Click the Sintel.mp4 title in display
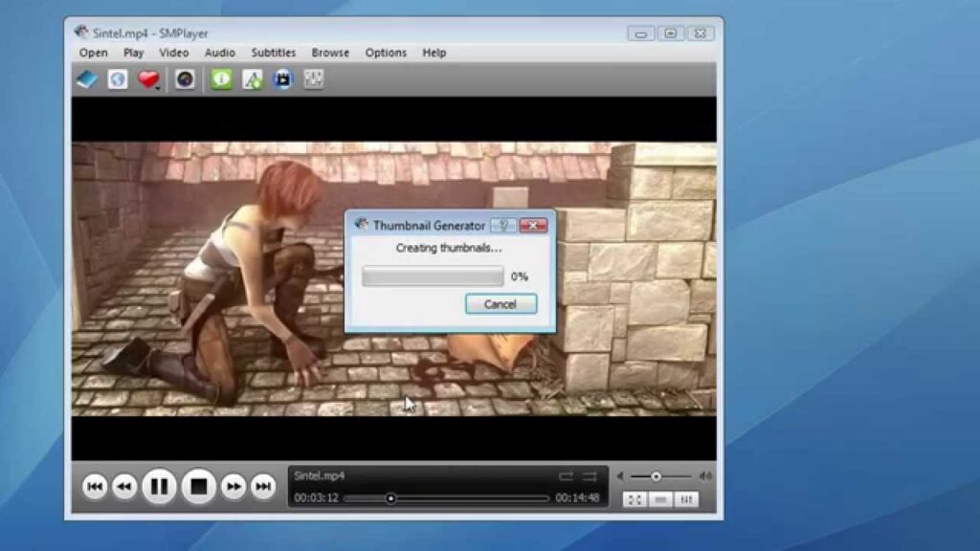Screen dimensions: 980x551 (320, 476)
